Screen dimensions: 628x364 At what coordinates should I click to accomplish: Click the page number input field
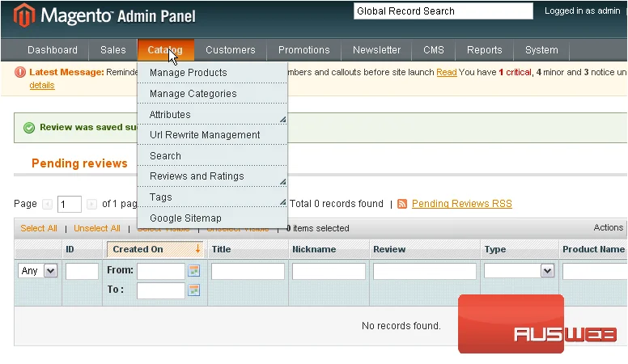coord(70,204)
